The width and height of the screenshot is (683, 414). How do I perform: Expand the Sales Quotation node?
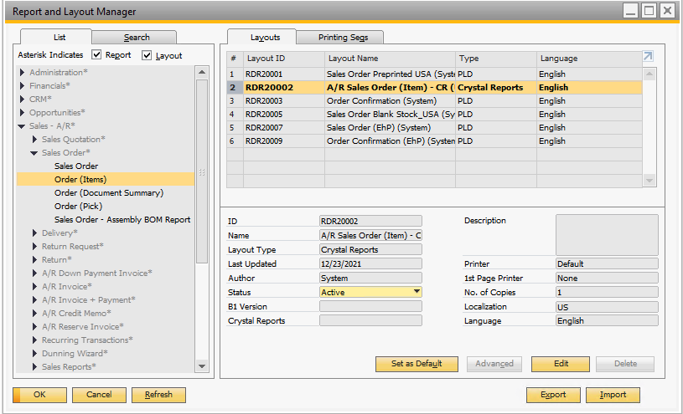[x=34, y=139]
